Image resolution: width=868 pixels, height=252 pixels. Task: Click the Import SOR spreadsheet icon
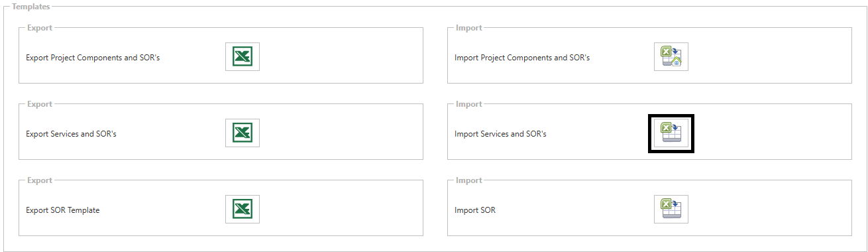tap(671, 209)
